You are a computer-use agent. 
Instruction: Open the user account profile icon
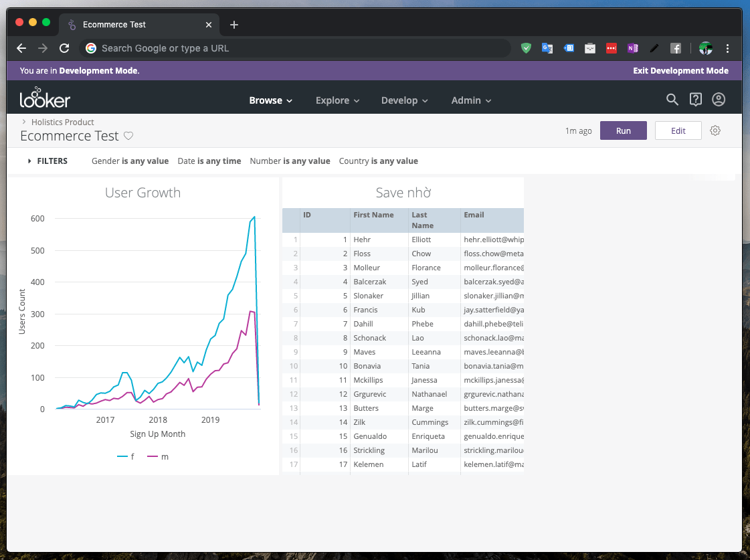[x=719, y=100]
